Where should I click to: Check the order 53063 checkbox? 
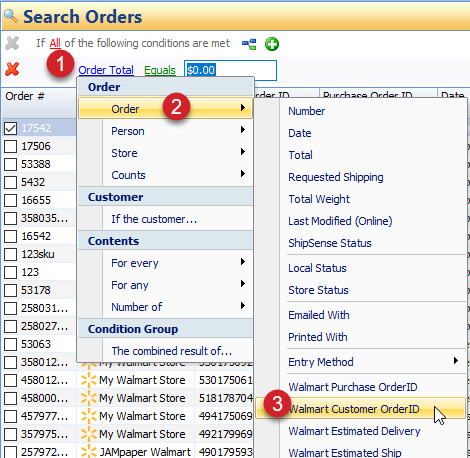click(x=11, y=344)
